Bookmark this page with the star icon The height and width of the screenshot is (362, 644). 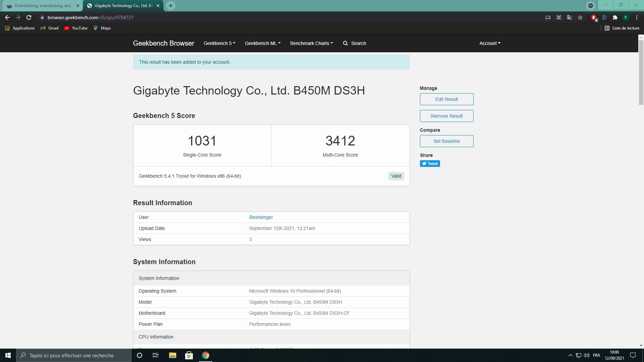pyautogui.click(x=580, y=17)
